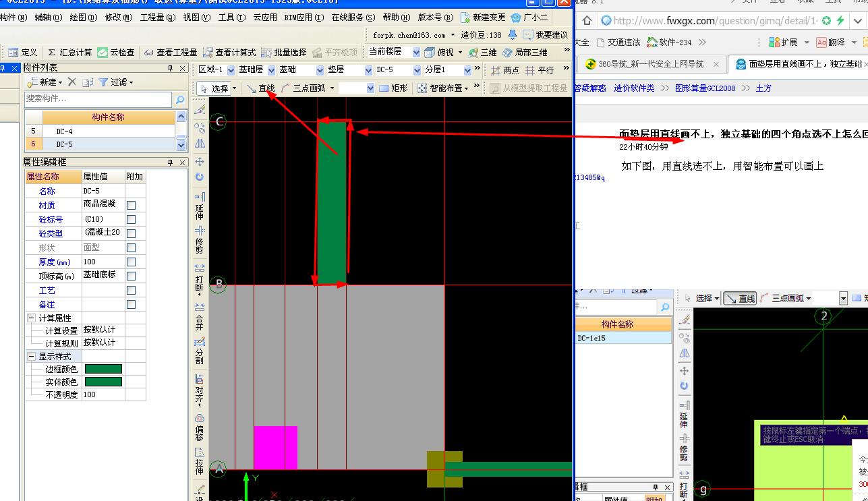Use the 分割 split tool
The image size is (868, 501).
(200, 351)
